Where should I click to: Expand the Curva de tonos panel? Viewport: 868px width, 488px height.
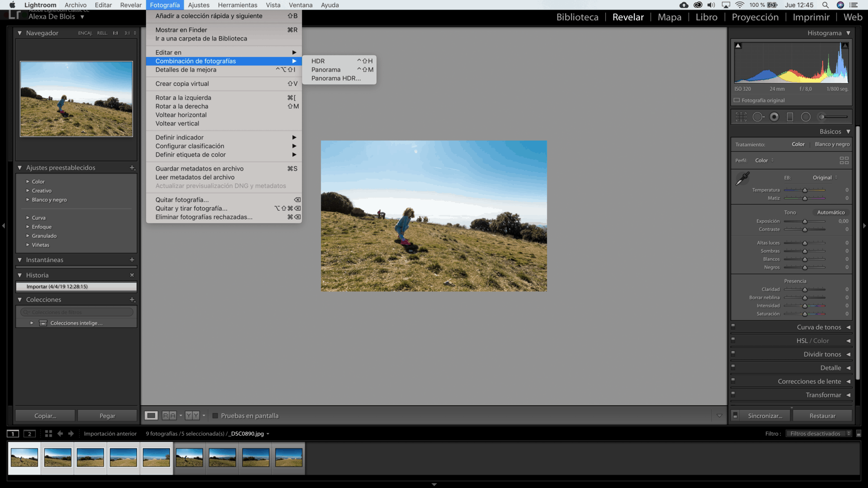(848, 327)
